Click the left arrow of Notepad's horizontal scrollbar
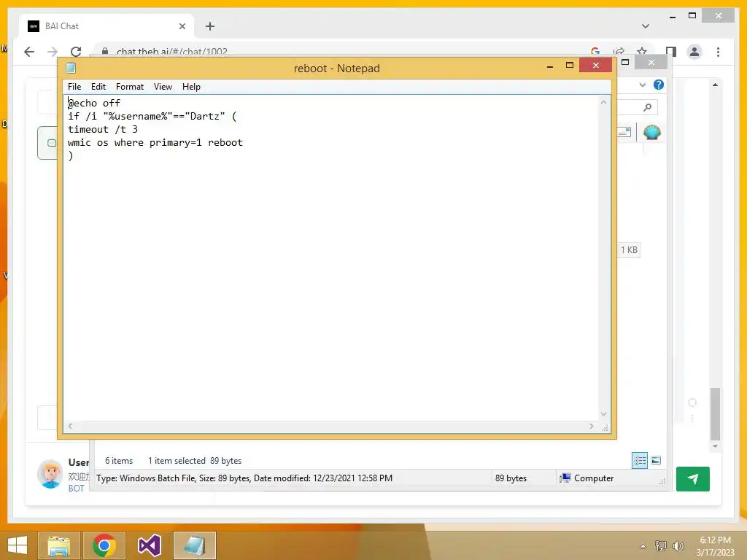 pos(70,426)
